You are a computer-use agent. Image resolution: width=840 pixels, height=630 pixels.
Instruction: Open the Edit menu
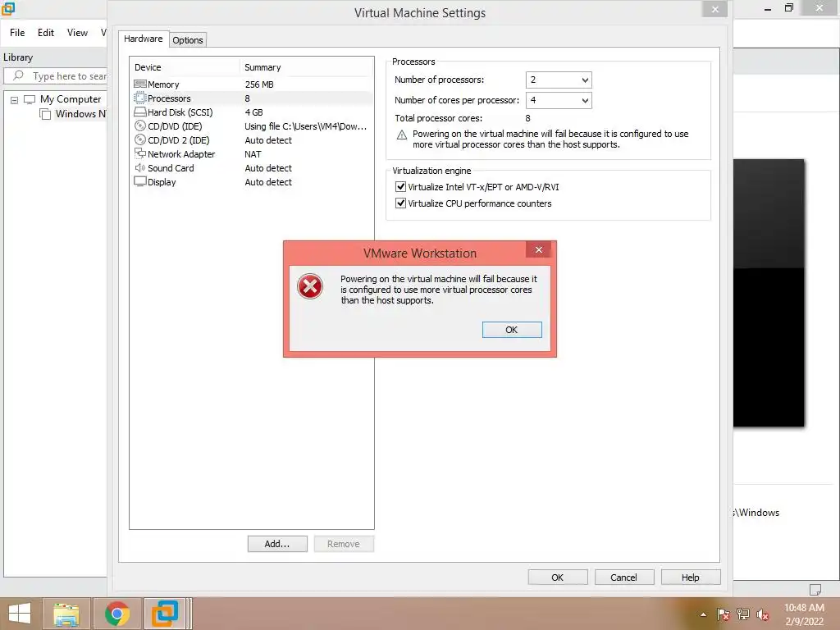point(46,33)
